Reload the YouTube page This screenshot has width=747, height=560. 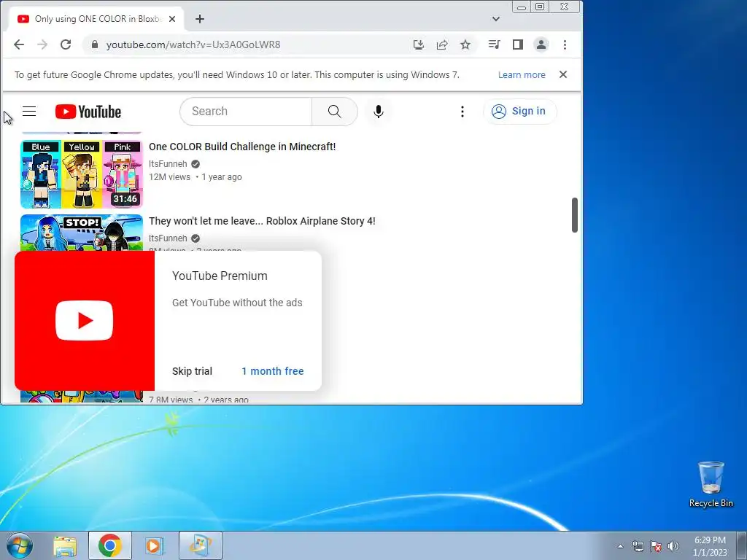(66, 44)
